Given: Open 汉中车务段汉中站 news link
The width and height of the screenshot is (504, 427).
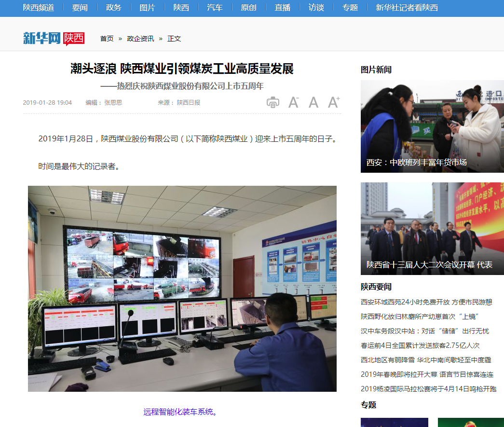Looking at the screenshot, I should 424,331.
